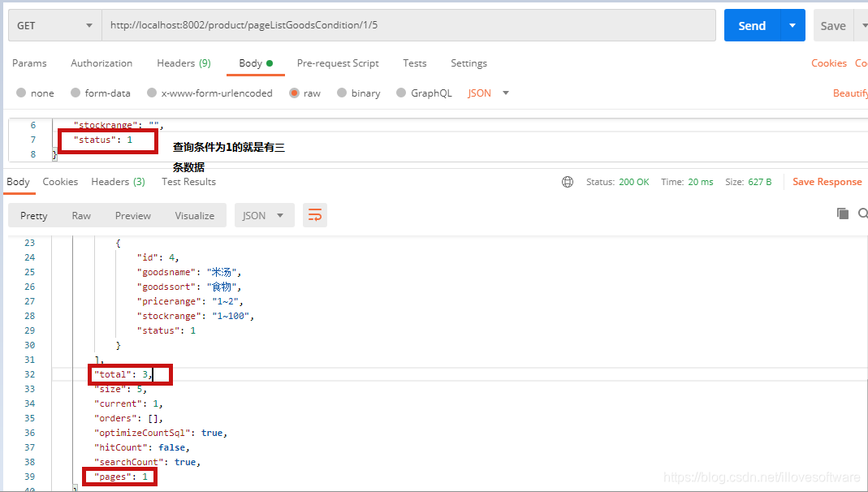The width and height of the screenshot is (868, 492).
Task: Click the "stockrange": "1~100" line
Action: (196, 316)
